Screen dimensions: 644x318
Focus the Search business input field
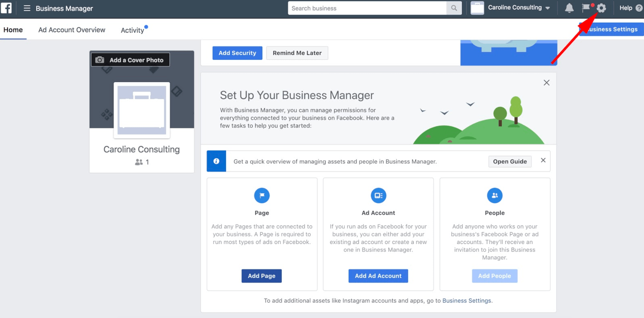(x=367, y=8)
